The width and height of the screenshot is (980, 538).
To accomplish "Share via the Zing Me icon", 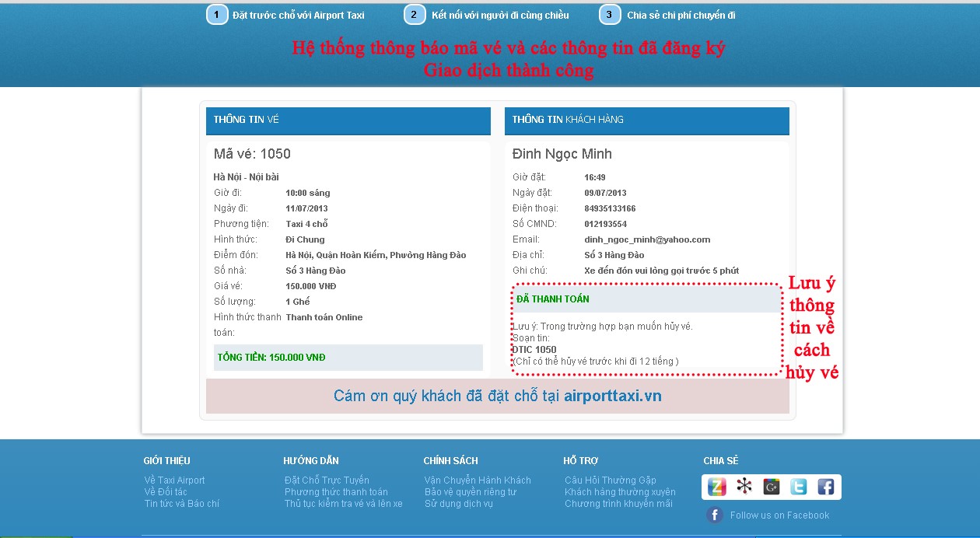I will pos(717,487).
